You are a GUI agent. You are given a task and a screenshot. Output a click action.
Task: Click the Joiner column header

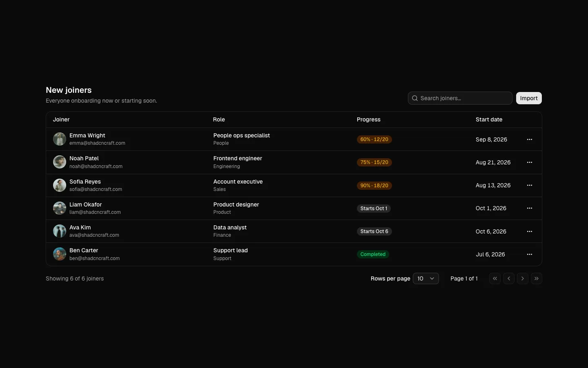(x=61, y=119)
